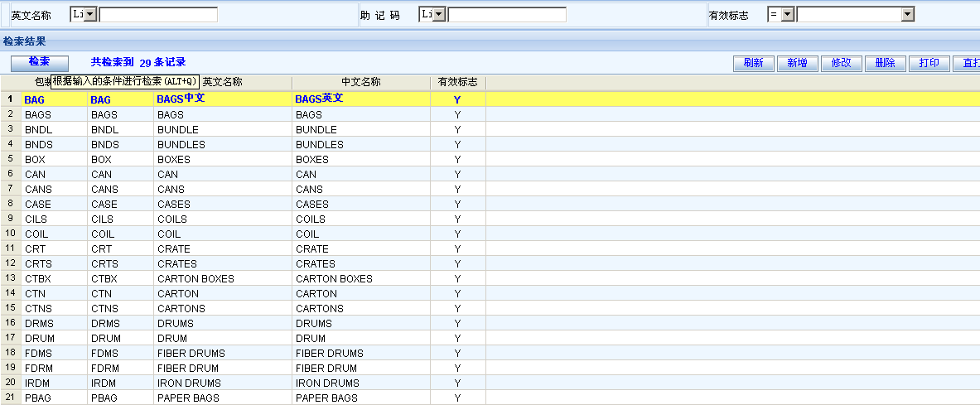
Task: Click the 英文名称 column header in table
Action: (223, 82)
